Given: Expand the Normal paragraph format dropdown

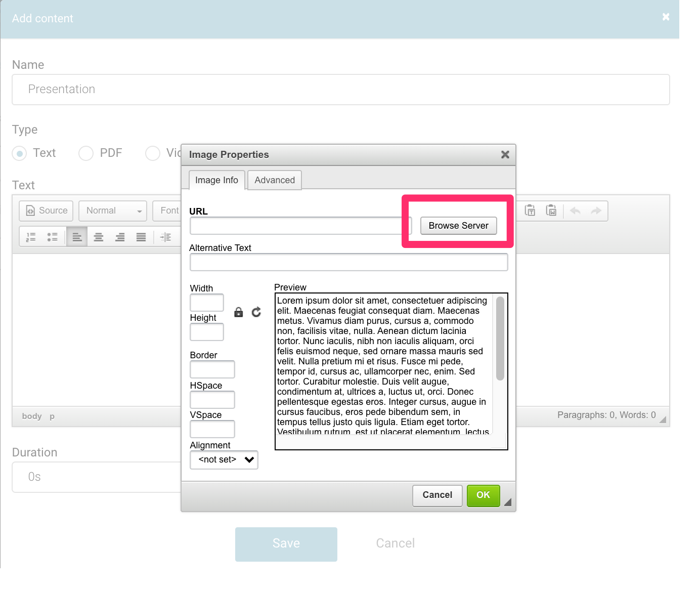Looking at the screenshot, I should point(113,211).
